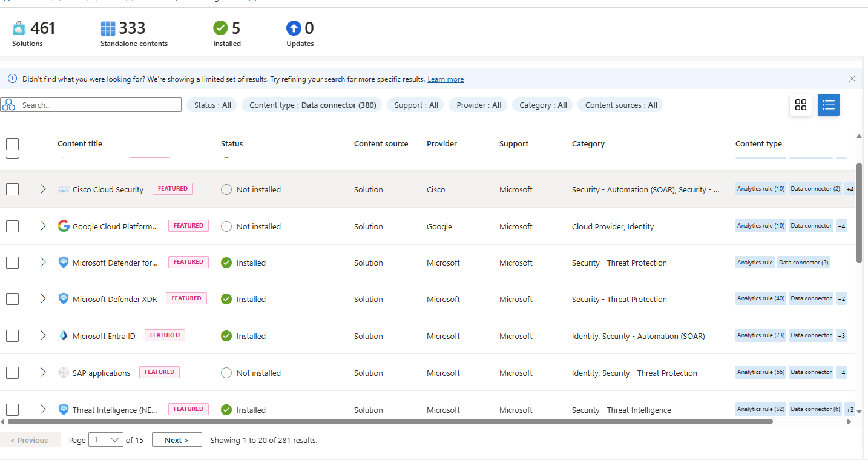Click the Threat Intelligence shield icon

(64, 409)
